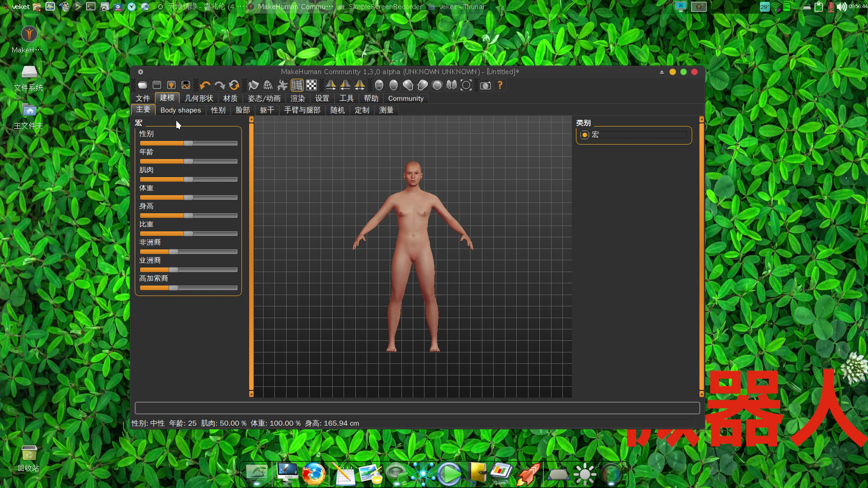Open Firefox from the bottom dock
868x488 pixels.
(314, 474)
